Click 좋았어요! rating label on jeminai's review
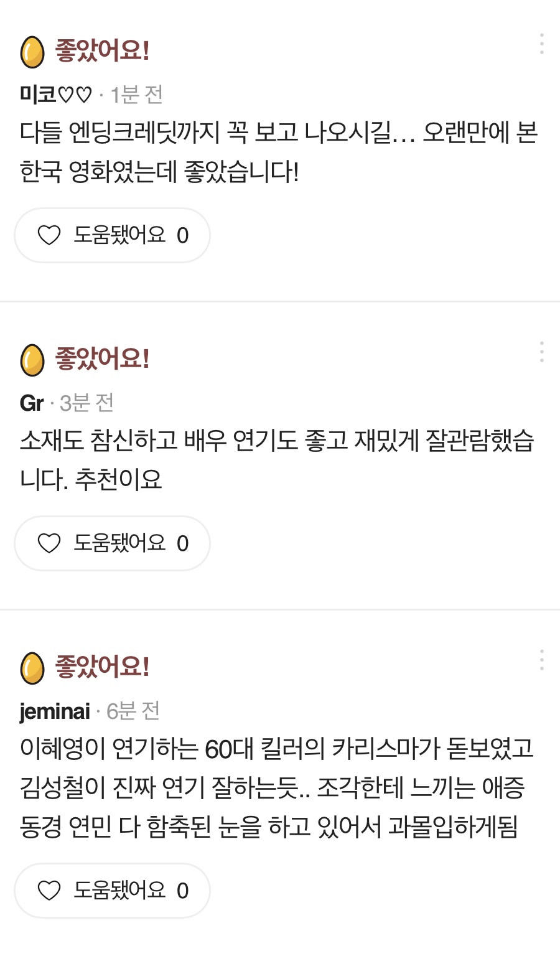Screen dimensions: 560x956 [x=103, y=667]
